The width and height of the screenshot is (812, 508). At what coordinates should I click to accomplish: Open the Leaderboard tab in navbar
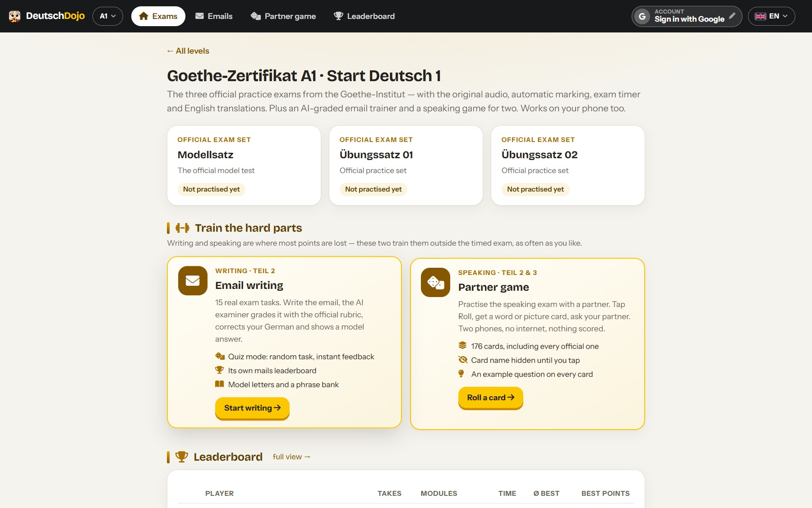click(364, 16)
